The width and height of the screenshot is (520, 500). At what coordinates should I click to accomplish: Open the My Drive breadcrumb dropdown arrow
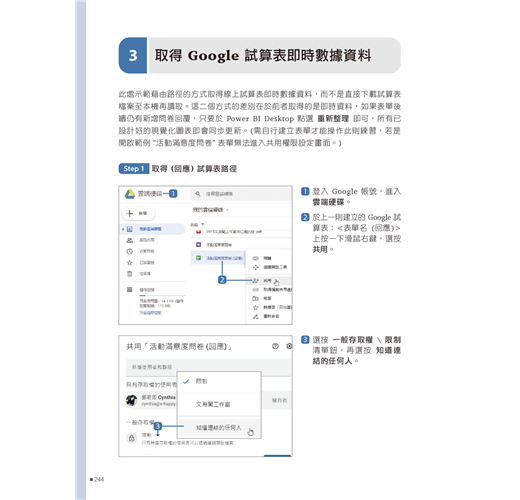point(227,210)
